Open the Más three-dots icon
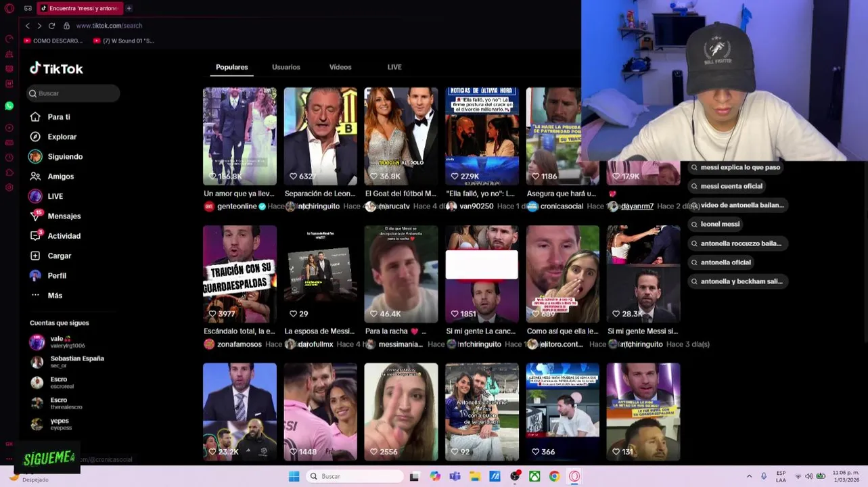 click(x=35, y=296)
